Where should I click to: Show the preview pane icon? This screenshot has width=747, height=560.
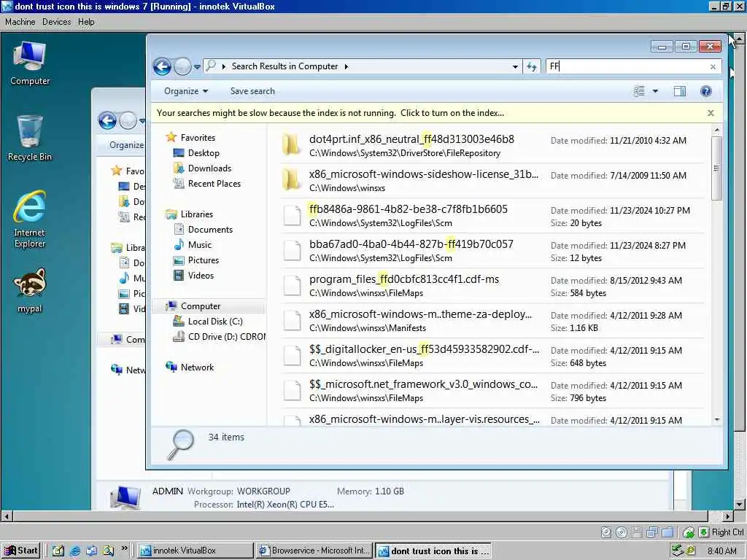tap(680, 91)
